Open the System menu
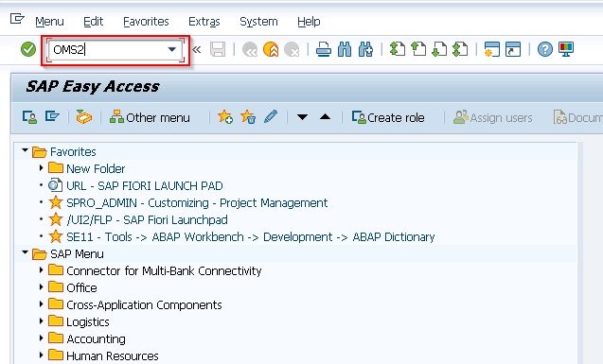The image size is (603, 364). point(258,22)
